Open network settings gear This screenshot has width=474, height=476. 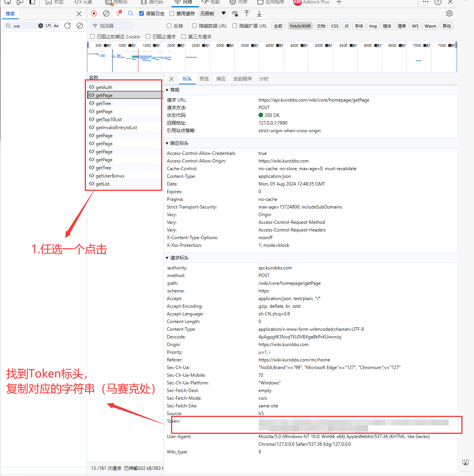449,13
